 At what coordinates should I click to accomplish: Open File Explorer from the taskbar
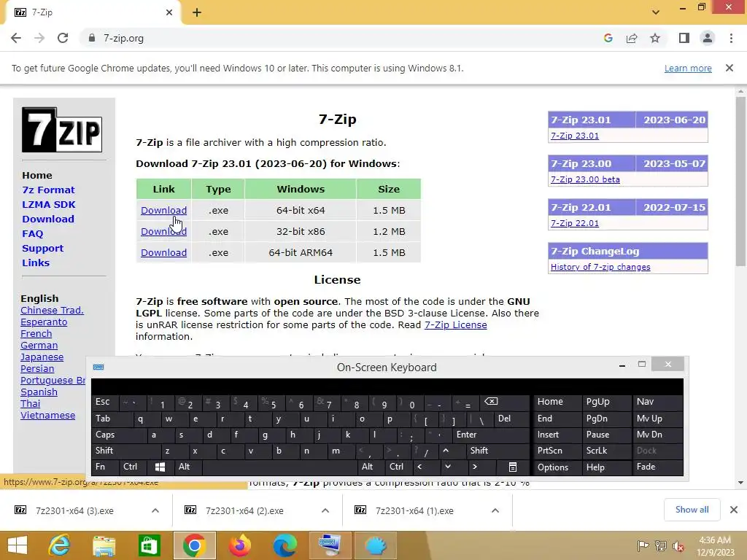(x=104, y=545)
